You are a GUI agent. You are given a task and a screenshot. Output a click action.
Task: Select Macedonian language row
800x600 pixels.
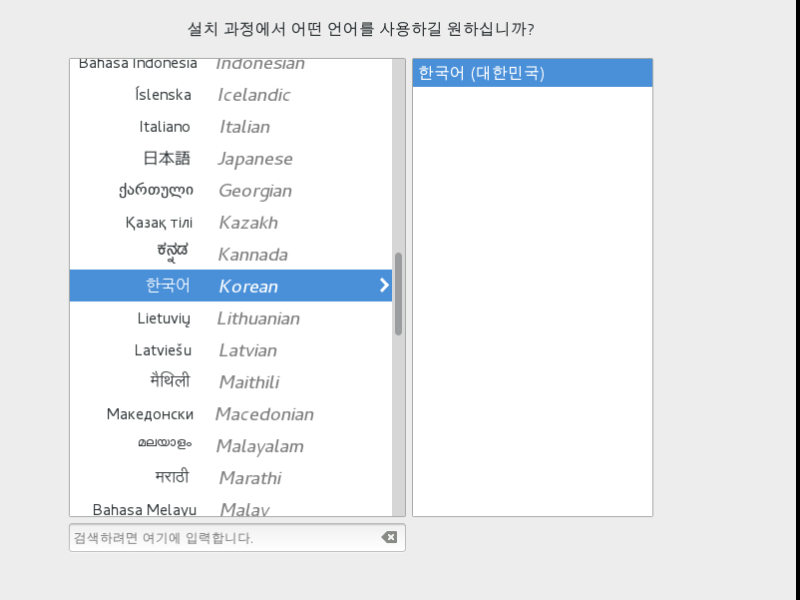[231, 414]
